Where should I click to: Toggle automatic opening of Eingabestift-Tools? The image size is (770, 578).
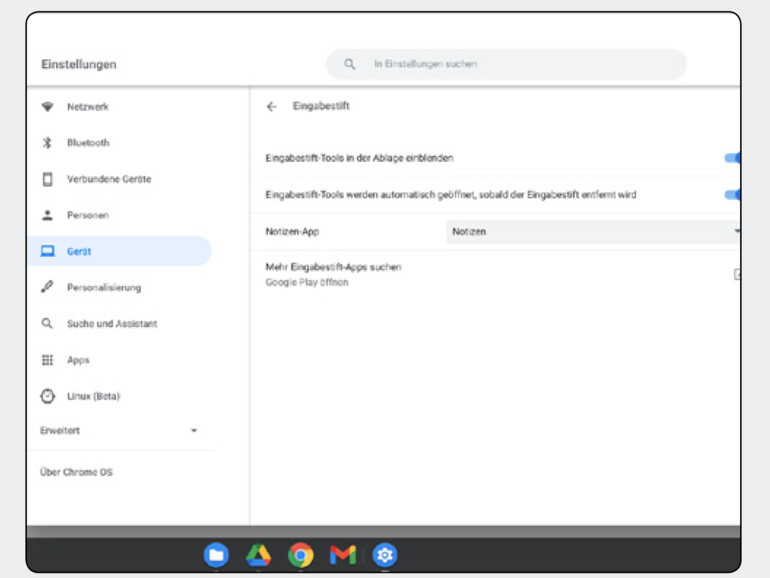[733, 195]
